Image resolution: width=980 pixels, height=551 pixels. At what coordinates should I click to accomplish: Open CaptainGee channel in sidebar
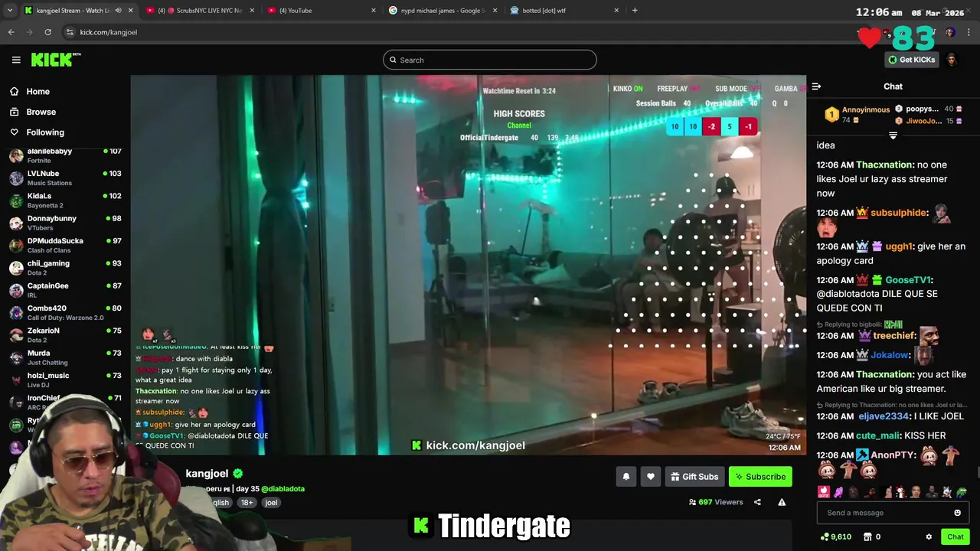point(65,290)
